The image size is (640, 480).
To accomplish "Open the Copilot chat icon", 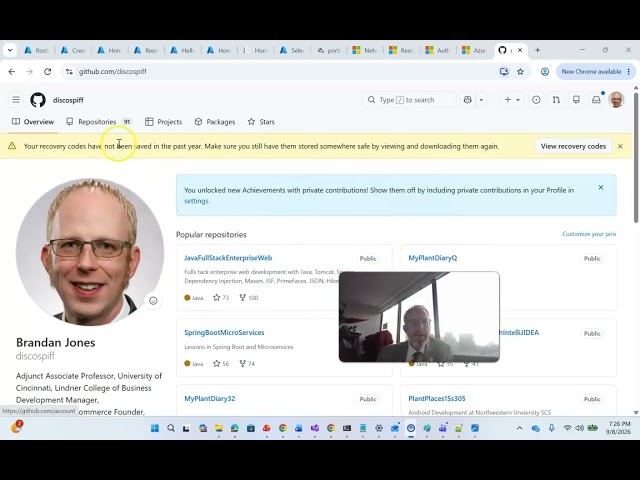I will tap(468, 100).
